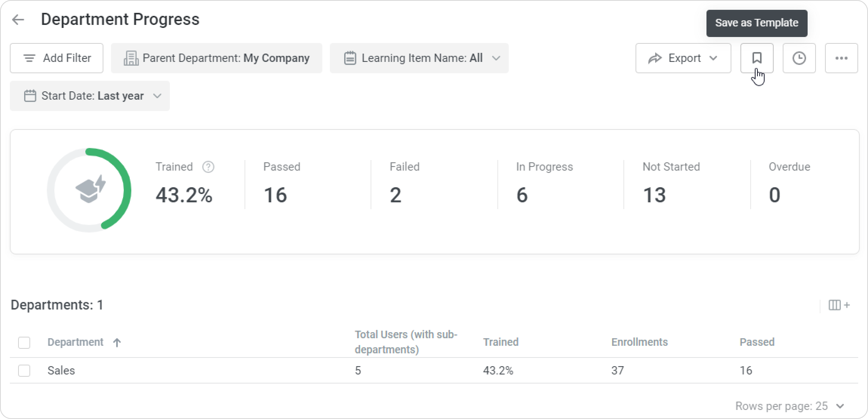Sort by Trained column header
Screen dimensions: 868x419
pos(500,342)
